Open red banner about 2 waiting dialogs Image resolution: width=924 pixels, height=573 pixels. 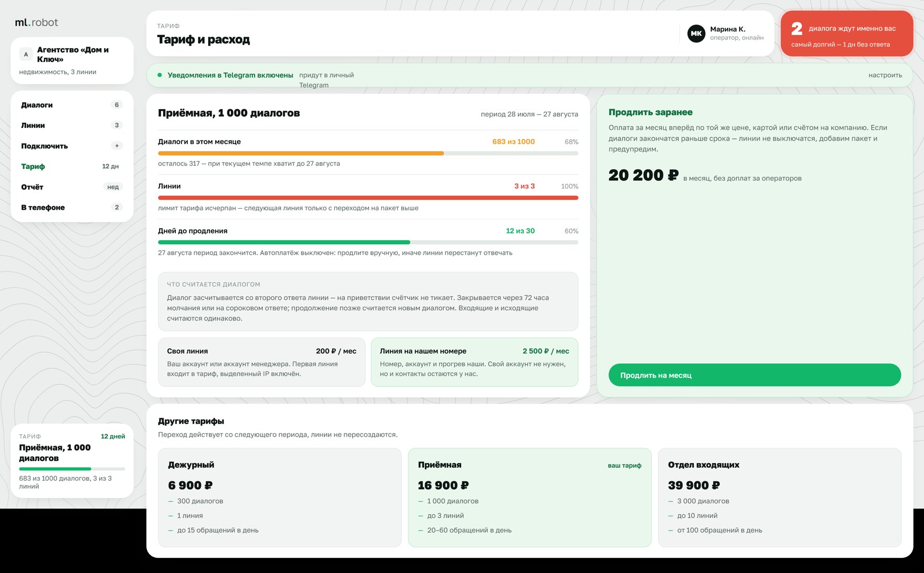847,34
